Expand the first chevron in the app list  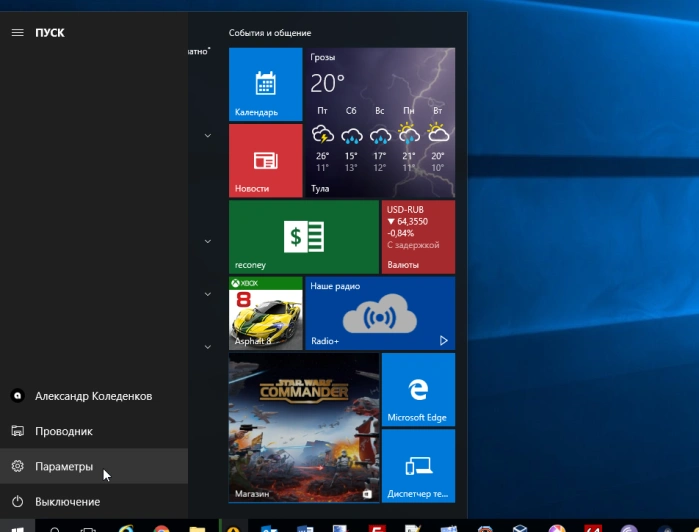pyautogui.click(x=208, y=135)
